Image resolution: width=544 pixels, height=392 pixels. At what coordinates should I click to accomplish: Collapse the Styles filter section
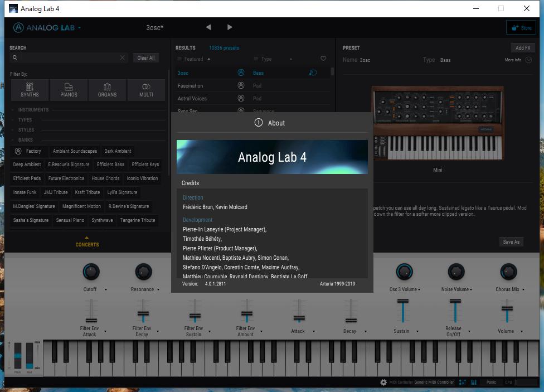click(x=13, y=130)
